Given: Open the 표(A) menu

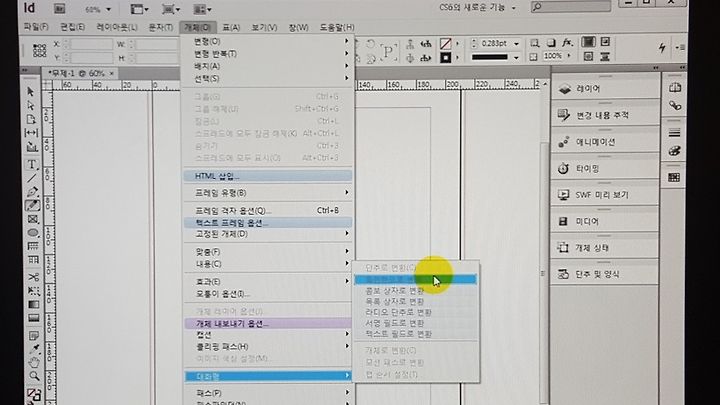Looking at the screenshot, I should click(231, 28).
